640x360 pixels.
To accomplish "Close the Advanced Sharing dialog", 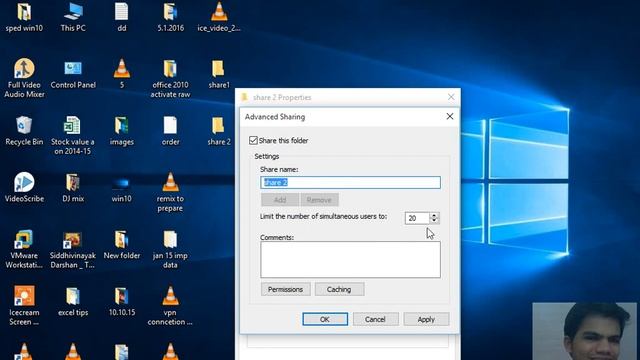I will [450, 116].
